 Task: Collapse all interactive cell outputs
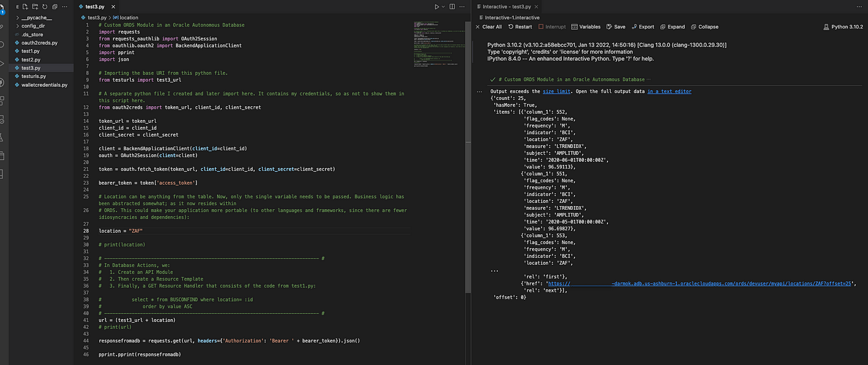coord(704,27)
